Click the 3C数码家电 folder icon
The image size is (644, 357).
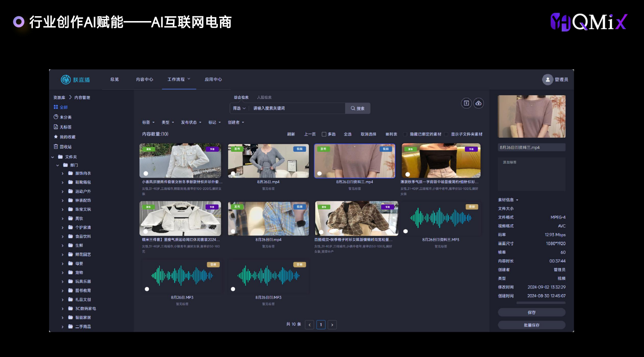click(x=70, y=308)
